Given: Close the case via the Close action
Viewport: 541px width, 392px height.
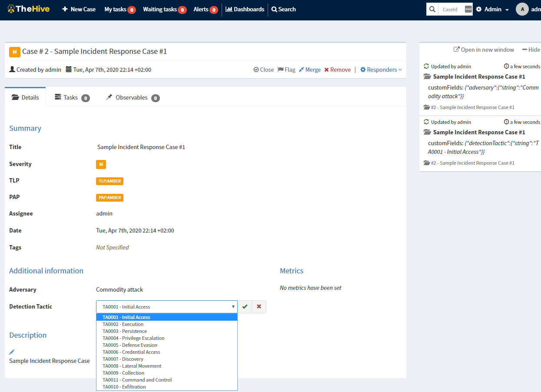Looking at the screenshot, I should (x=263, y=69).
